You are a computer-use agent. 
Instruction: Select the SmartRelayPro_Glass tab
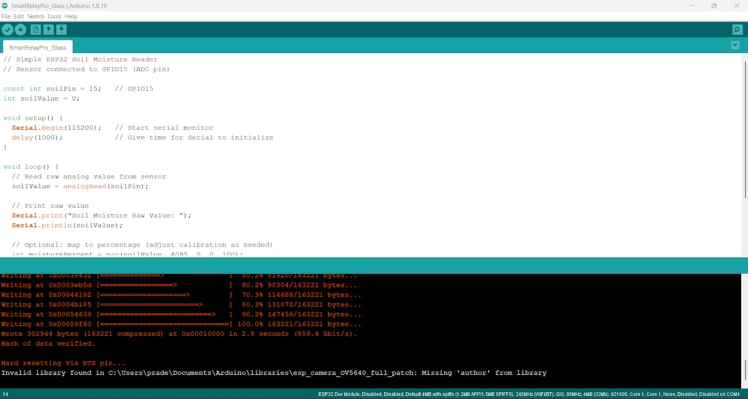coord(38,47)
